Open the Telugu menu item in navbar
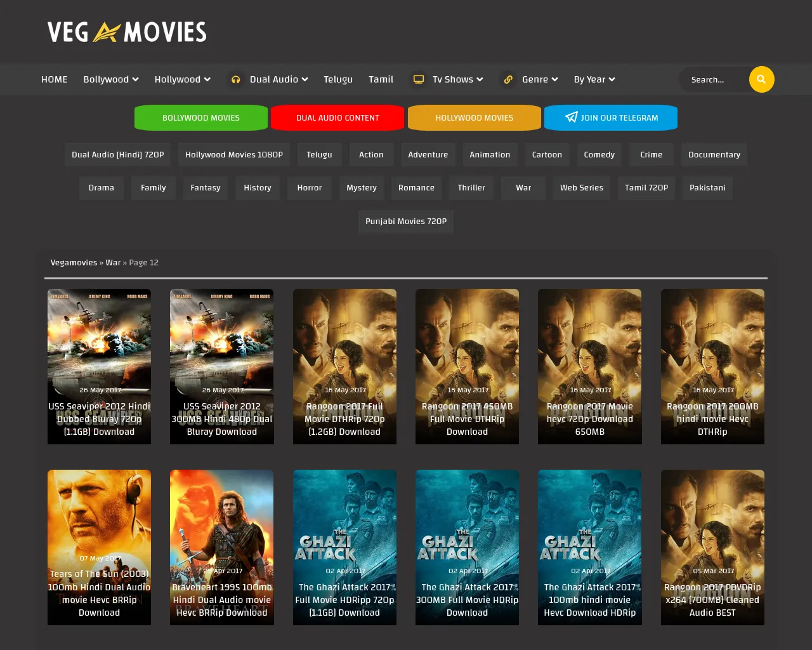The width and height of the screenshot is (812, 650). [338, 79]
